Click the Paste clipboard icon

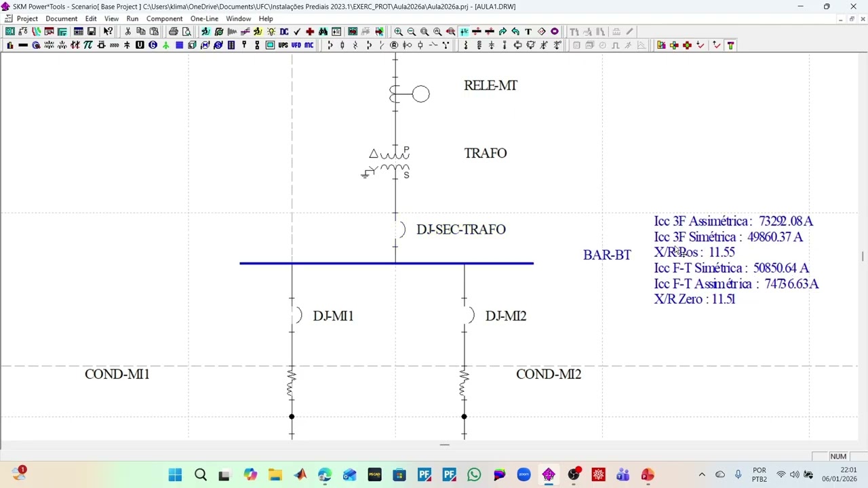[x=154, y=31]
